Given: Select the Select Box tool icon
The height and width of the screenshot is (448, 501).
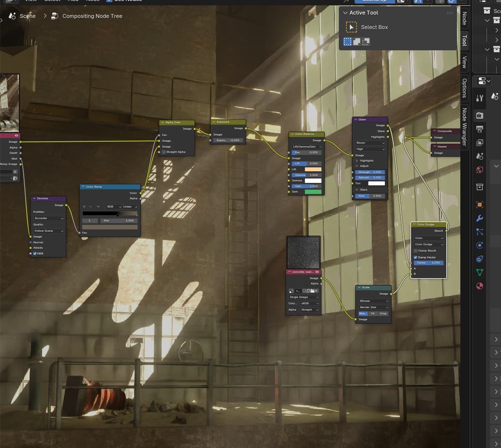Looking at the screenshot, I should (x=351, y=27).
